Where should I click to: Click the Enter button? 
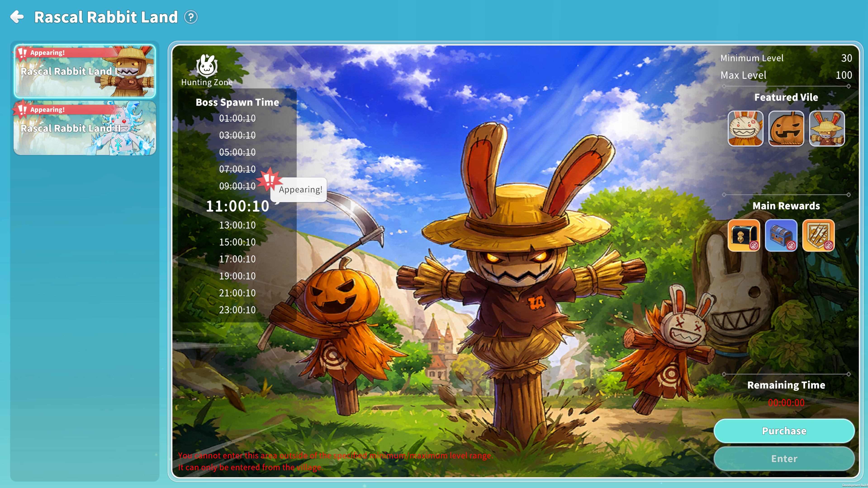[784, 458]
